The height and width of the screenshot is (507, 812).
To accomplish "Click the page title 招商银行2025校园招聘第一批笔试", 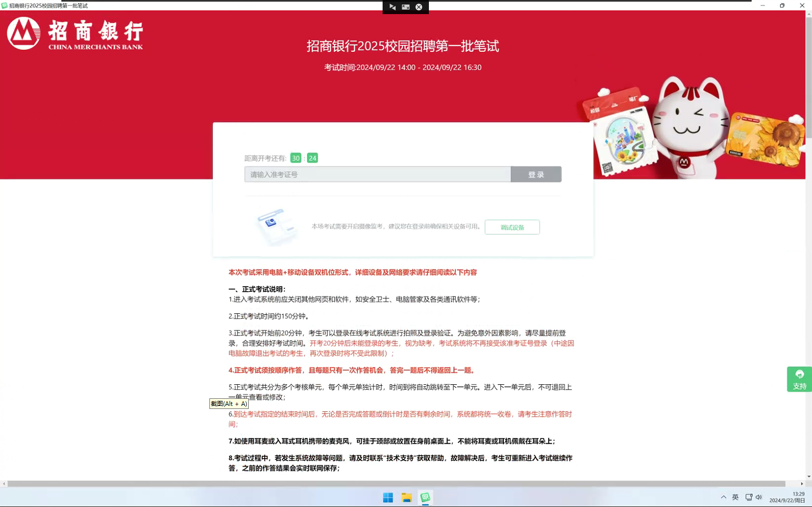I will tap(403, 46).
